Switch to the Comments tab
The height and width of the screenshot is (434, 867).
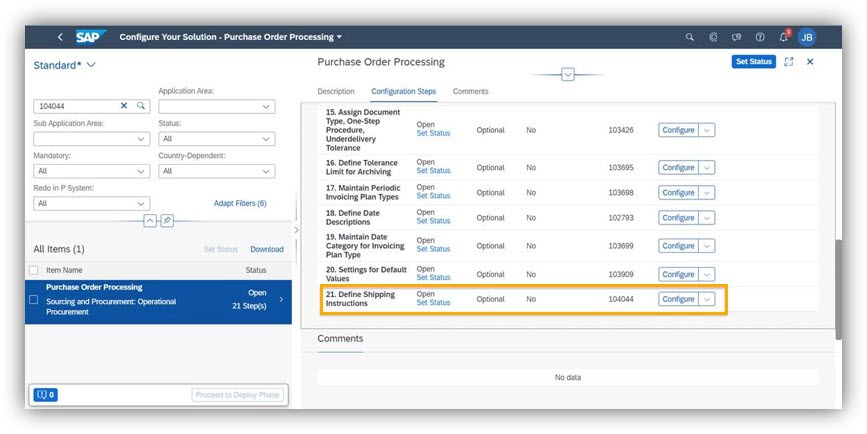click(x=470, y=92)
